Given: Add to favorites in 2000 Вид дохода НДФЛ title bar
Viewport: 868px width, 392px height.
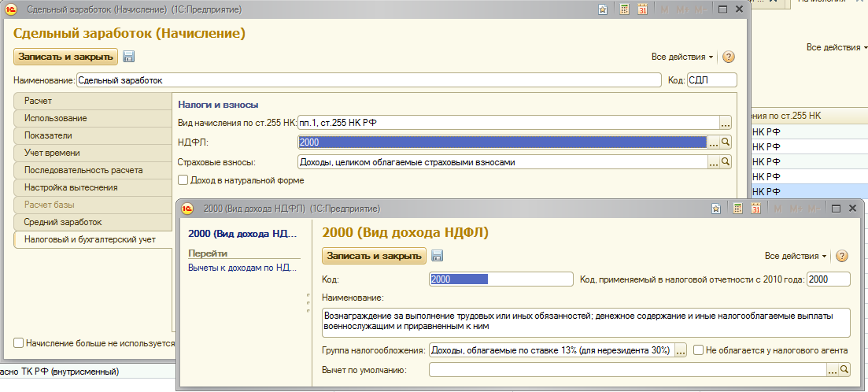Looking at the screenshot, I should [x=716, y=209].
